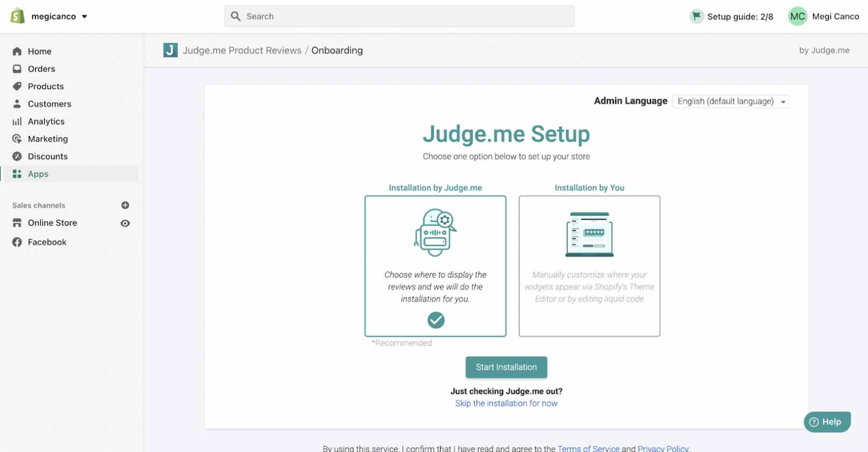
Task: Click the 'Installation by You' heading
Action: tap(589, 188)
